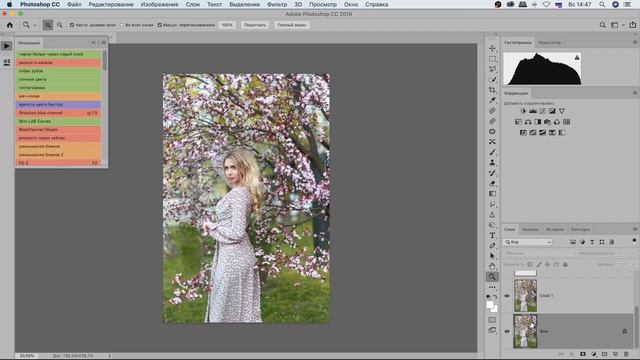Switch to the Навигатор tab
The width and height of the screenshot is (640, 360).
click(x=549, y=42)
